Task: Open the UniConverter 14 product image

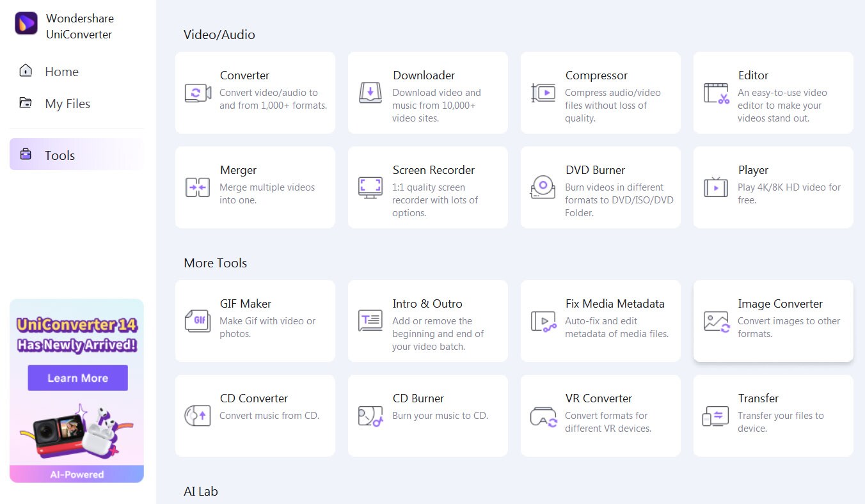Action: (x=77, y=432)
